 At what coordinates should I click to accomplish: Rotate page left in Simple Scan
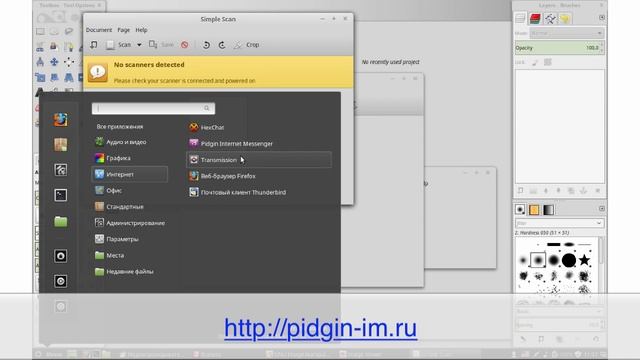(x=206, y=45)
